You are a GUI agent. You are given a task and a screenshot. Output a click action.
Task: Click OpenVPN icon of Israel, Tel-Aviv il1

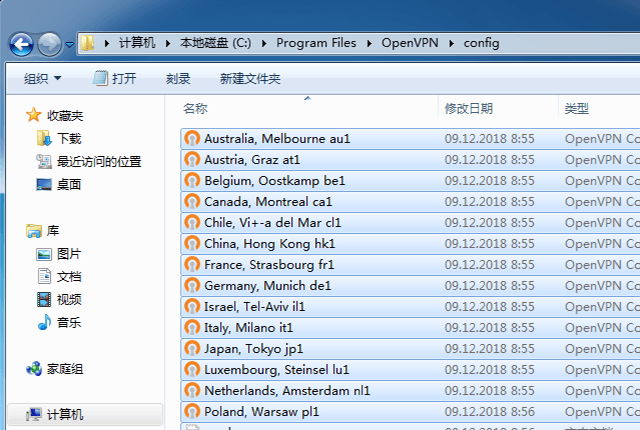192,306
